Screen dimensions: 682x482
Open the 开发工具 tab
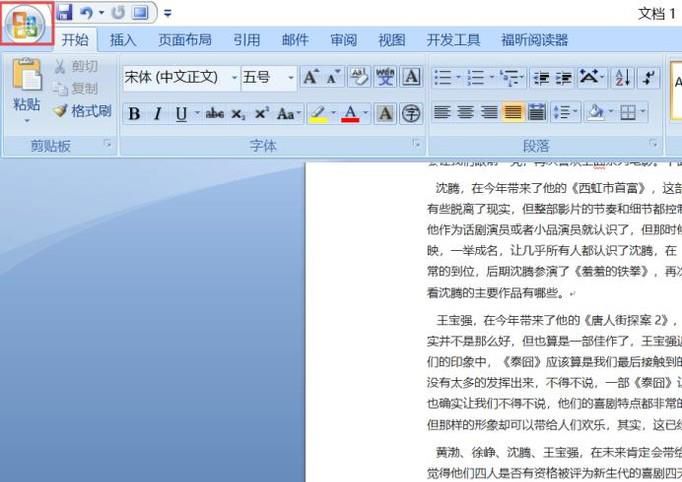453,40
